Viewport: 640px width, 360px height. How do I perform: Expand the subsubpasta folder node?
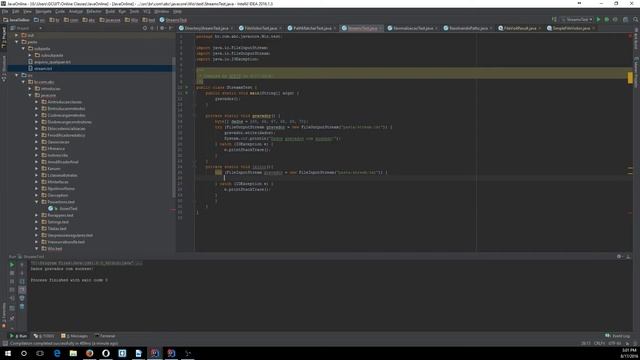pyautogui.click(x=30, y=55)
